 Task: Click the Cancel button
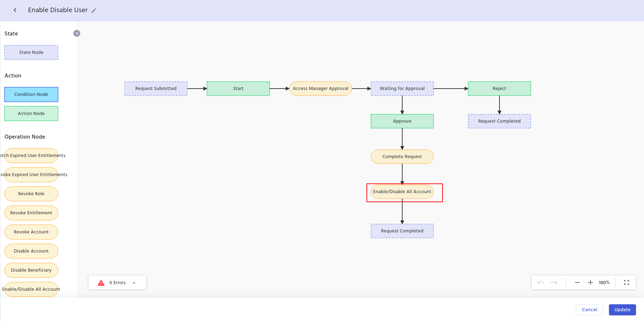point(589,309)
